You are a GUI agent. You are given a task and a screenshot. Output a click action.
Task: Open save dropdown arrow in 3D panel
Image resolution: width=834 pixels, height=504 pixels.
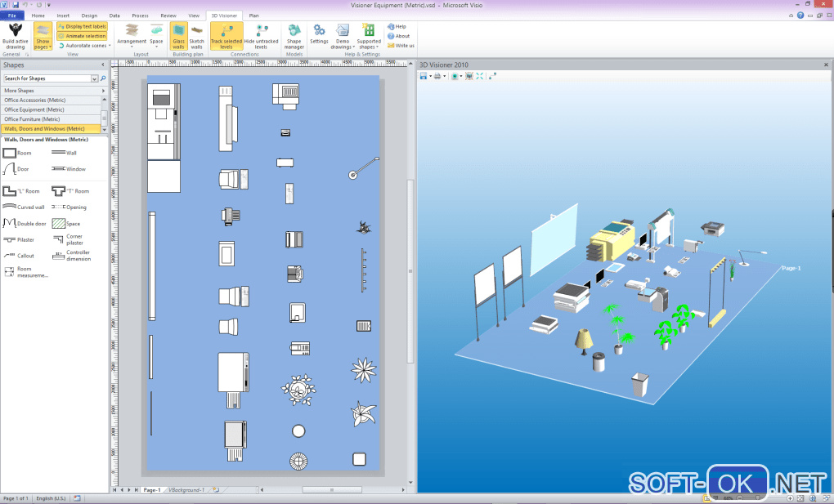point(430,76)
